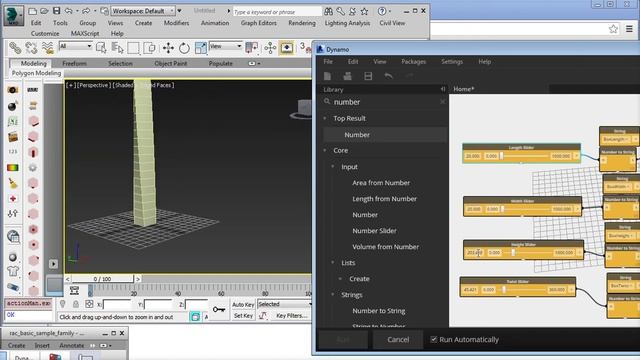Screen dimensions: 640x360
Task: Toggle the selection lock padlock icon
Action: 76,304
